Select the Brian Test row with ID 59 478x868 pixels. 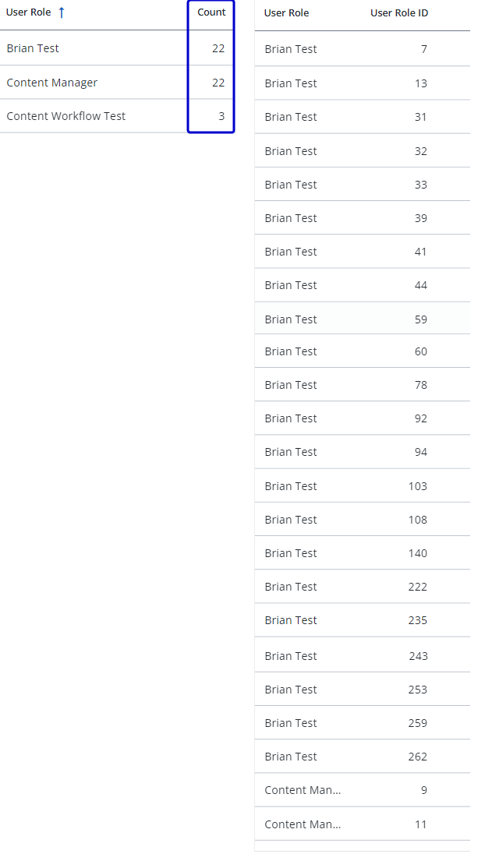(x=363, y=319)
